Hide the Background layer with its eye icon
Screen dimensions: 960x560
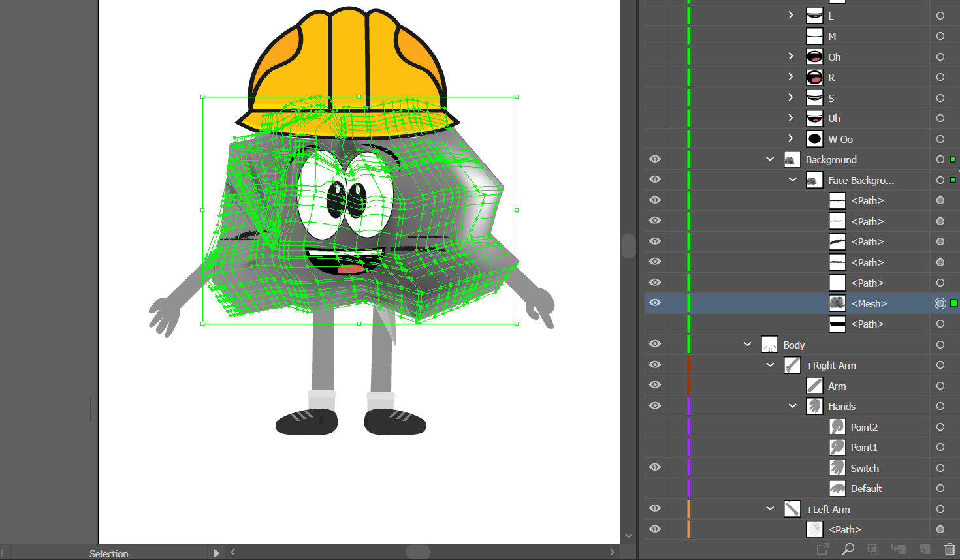tap(655, 159)
